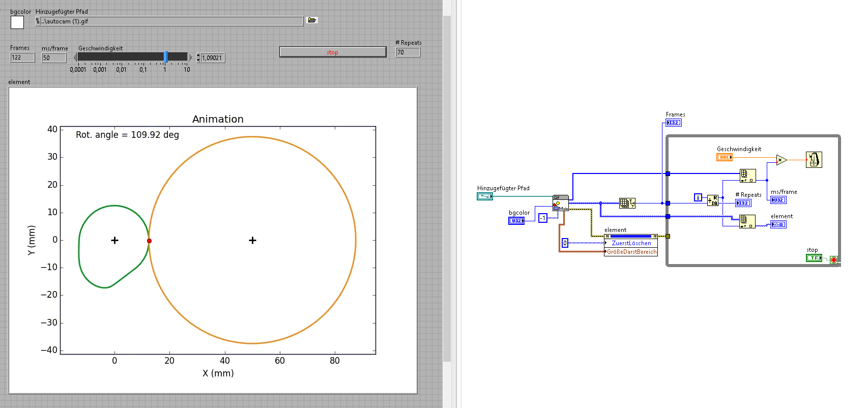Viewport: 868px width, 408px height.
Task: Select the bgcolor U32 terminal
Action: [516, 221]
